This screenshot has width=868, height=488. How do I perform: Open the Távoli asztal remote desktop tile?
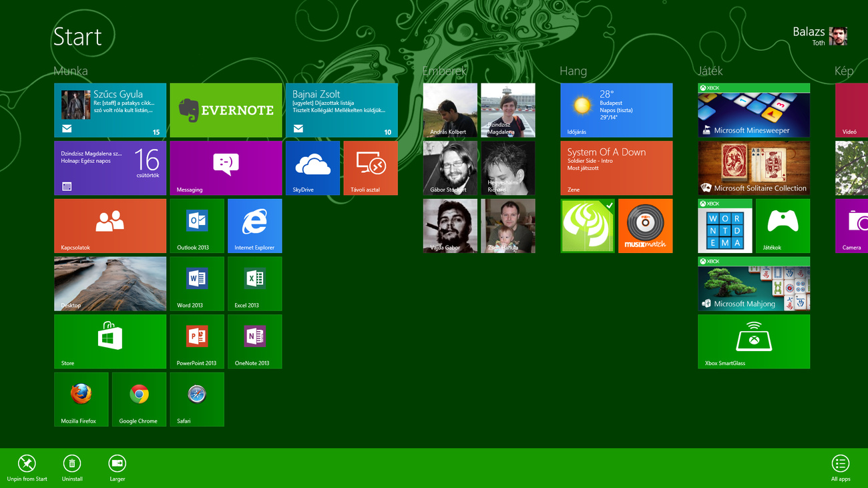(371, 168)
